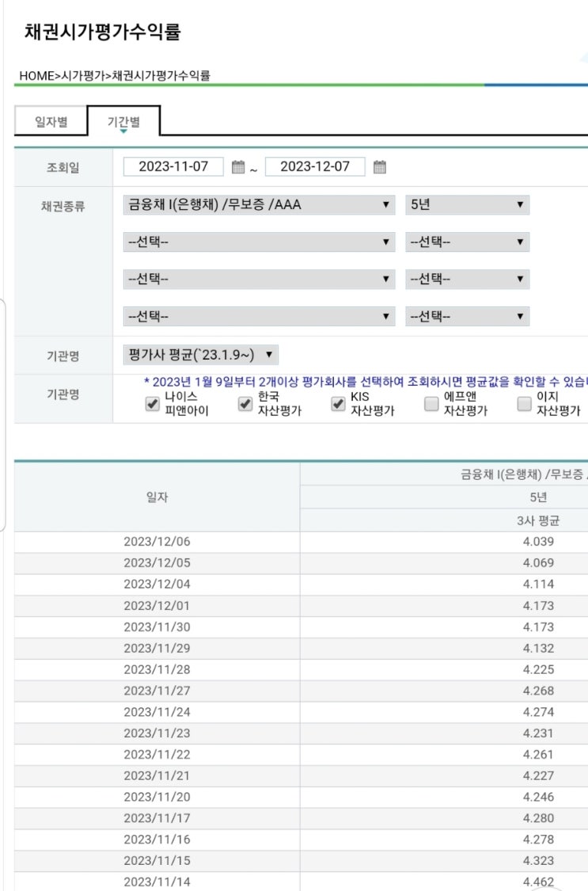This screenshot has width=588, height=891.
Task: Click the 조회일 row label
Action: pos(63,168)
